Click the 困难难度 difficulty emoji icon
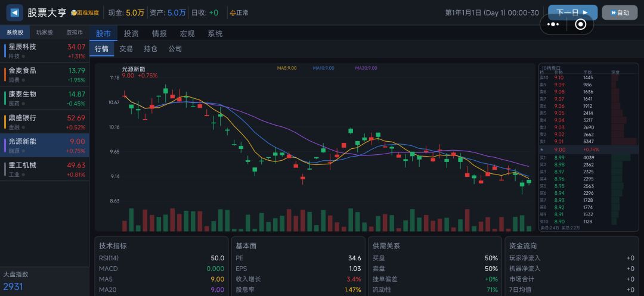Screen dimensions: 644x296 73,13
